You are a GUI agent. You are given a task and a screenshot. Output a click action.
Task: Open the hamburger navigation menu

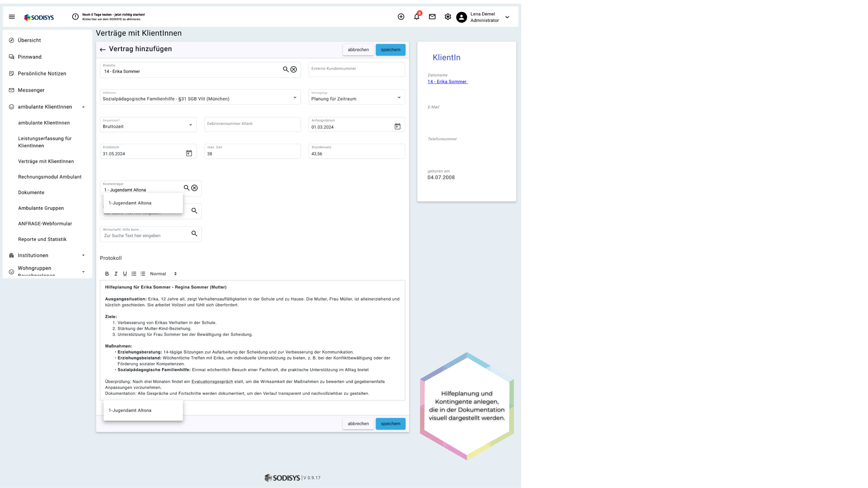(12, 17)
